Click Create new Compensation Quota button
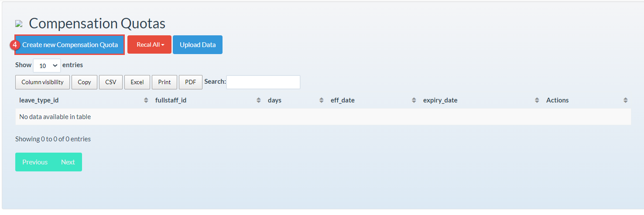 [70, 45]
